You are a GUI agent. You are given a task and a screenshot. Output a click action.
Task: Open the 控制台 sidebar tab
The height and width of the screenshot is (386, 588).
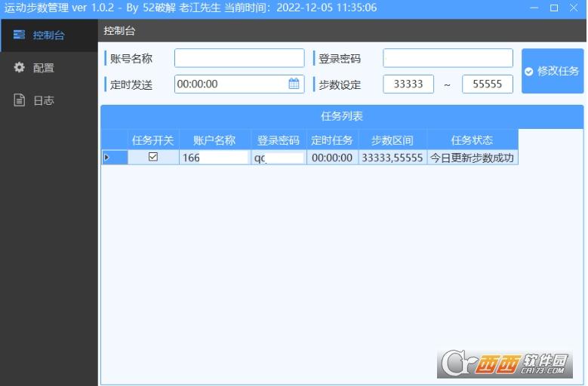tap(49, 35)
